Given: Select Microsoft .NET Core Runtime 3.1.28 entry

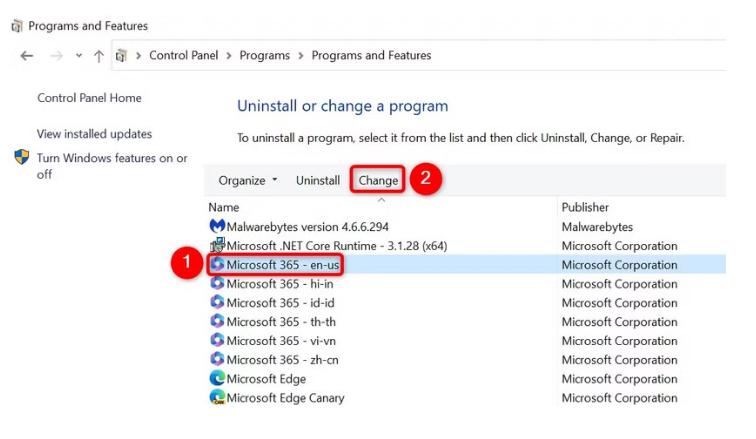Looking at the screenshot, I should 337,246.
